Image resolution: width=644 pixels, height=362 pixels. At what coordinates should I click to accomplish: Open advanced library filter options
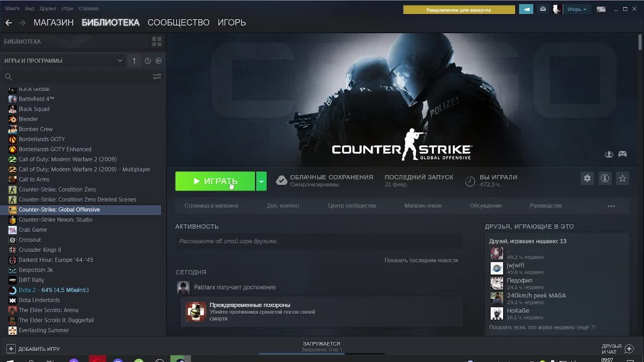156,76
